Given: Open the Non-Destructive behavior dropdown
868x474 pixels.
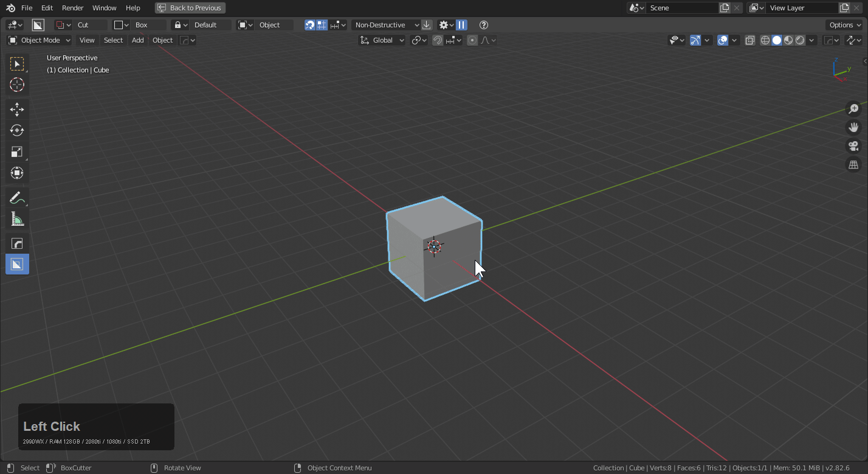Looking at the screenshot, I should (x=386, y=25).
